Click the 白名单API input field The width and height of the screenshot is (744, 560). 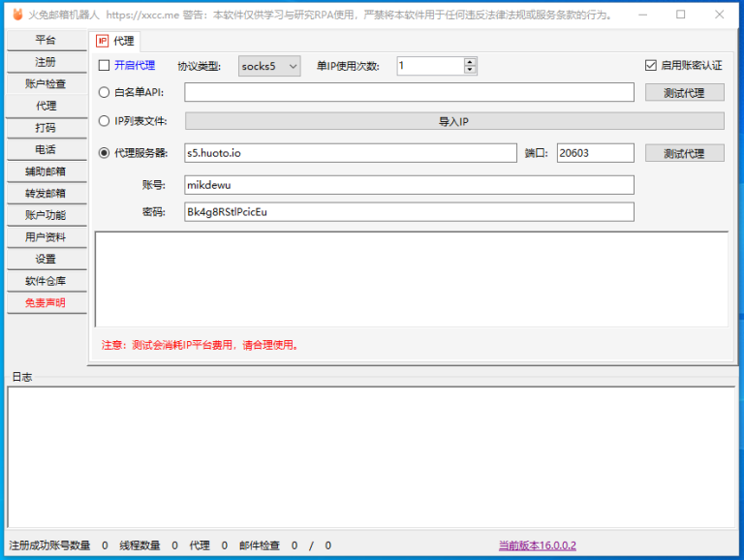coord(409,92)
